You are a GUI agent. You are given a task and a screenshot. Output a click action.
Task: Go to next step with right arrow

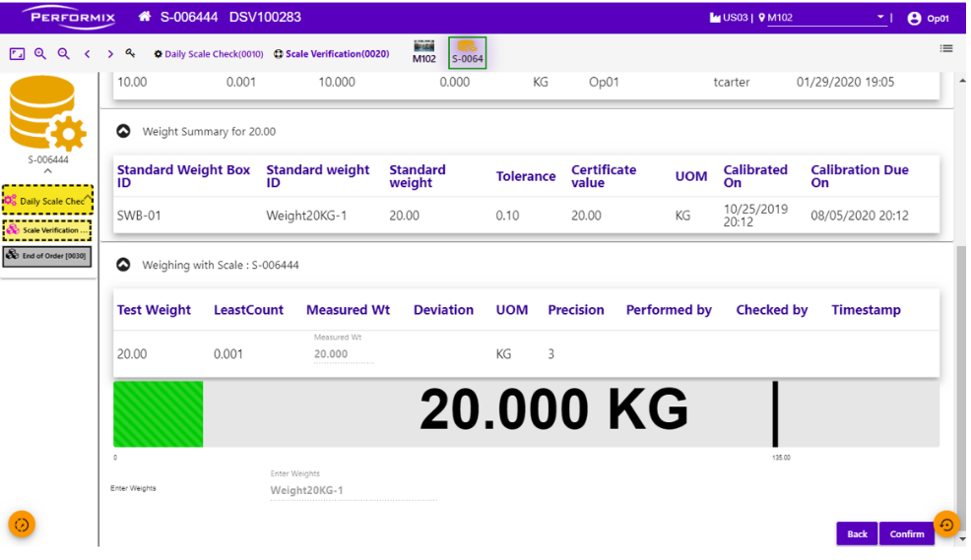(x=110, y=54)
